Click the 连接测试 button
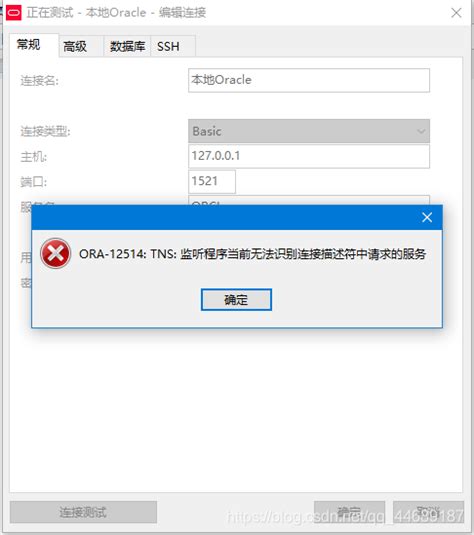The image size is (474, 535). coord(83,512)
